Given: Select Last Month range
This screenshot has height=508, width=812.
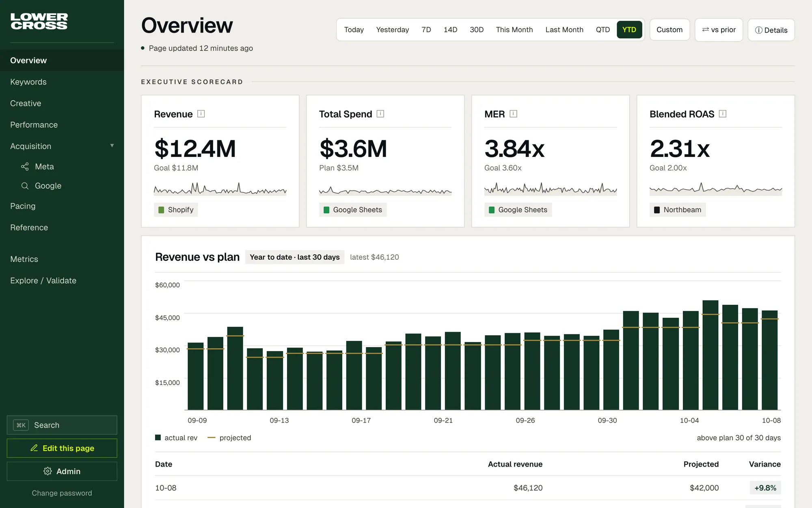Looking at the screenshot, I should click(x=564, y=30).
